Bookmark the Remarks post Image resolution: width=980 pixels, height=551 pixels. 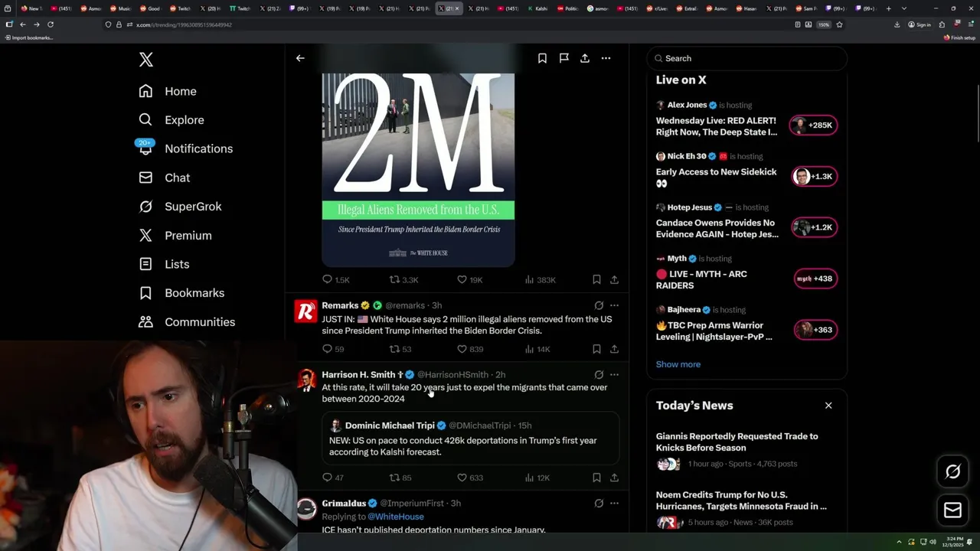(x=596, y=349)
